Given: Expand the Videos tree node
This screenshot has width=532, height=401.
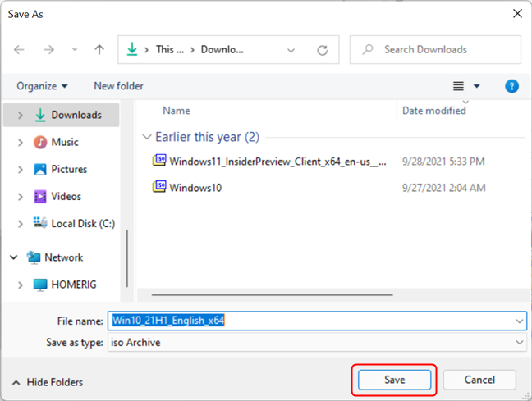Looking at the screenshot, I should click(21, 197).
